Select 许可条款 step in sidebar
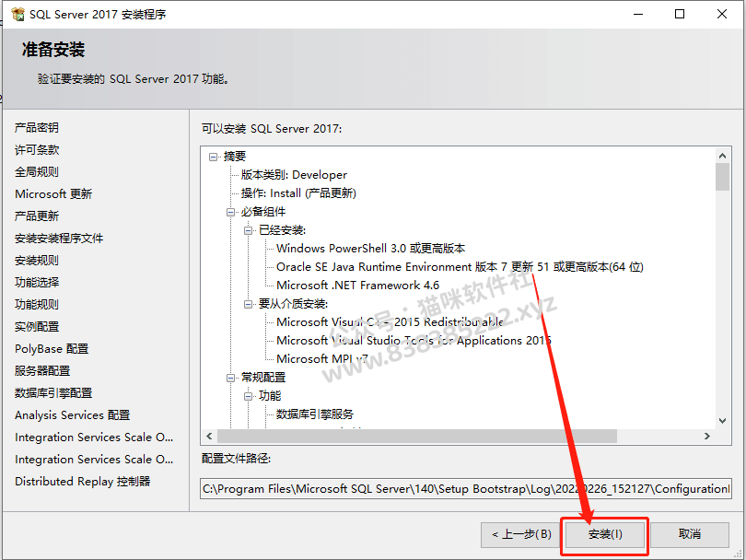 pos(37,150)
